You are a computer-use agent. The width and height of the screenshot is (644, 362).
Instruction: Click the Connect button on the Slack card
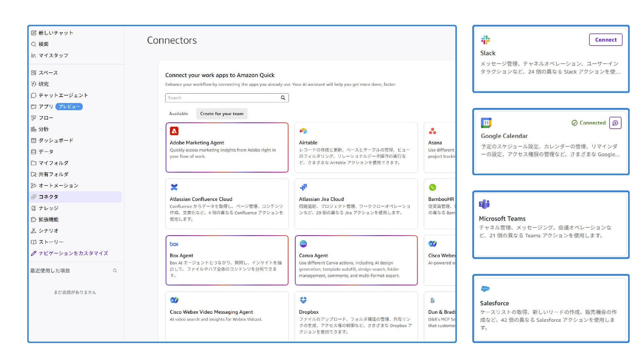[606, 40]
